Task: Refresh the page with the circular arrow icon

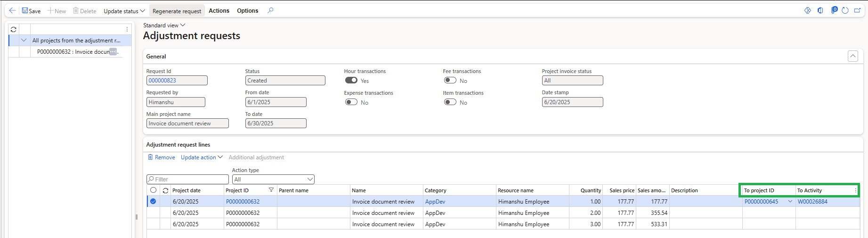Action: pyautogui.click(x=845, y=10)
